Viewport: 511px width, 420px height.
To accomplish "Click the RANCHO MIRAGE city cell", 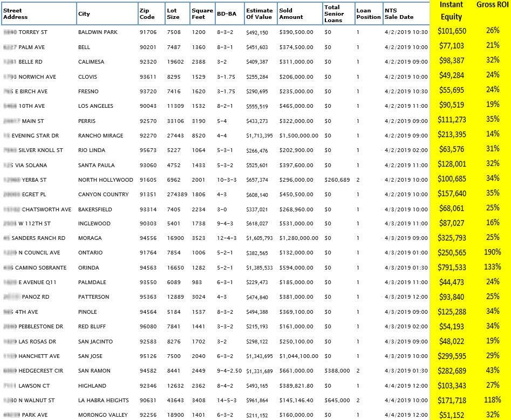I will pyautogui.click(x=101, y=136).
